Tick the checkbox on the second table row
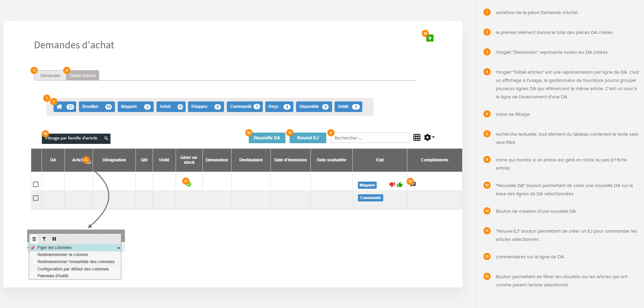 36,198
